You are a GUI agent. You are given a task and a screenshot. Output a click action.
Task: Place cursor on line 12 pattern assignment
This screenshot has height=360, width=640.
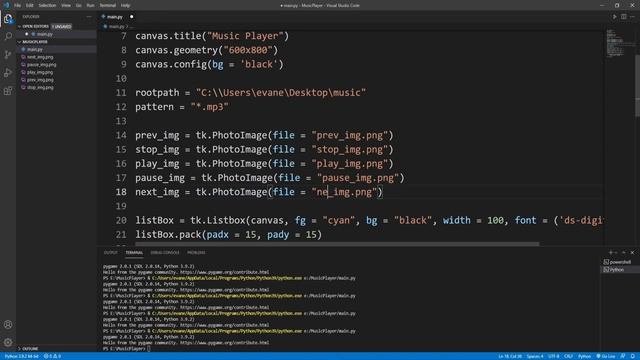click(x=182, y=107)
